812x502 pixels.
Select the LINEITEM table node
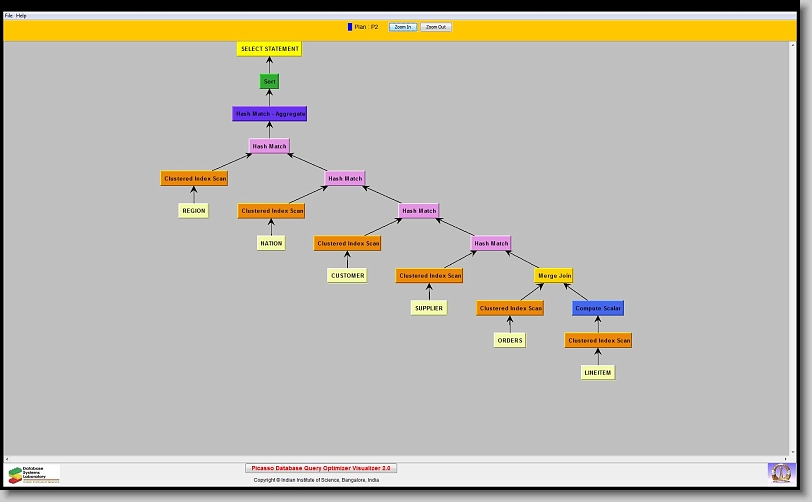pyautogui.click(x=598, y=372)
